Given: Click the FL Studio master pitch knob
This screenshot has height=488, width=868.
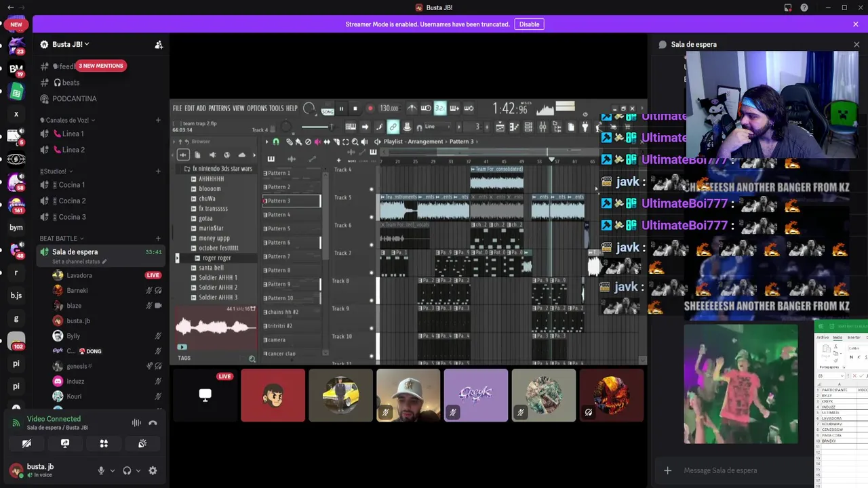Looking at the screenshot, I should (x=286, y=127).
